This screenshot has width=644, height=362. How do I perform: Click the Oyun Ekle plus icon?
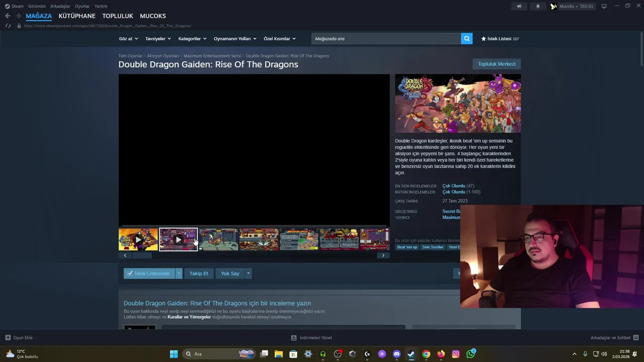pos(8,338)
